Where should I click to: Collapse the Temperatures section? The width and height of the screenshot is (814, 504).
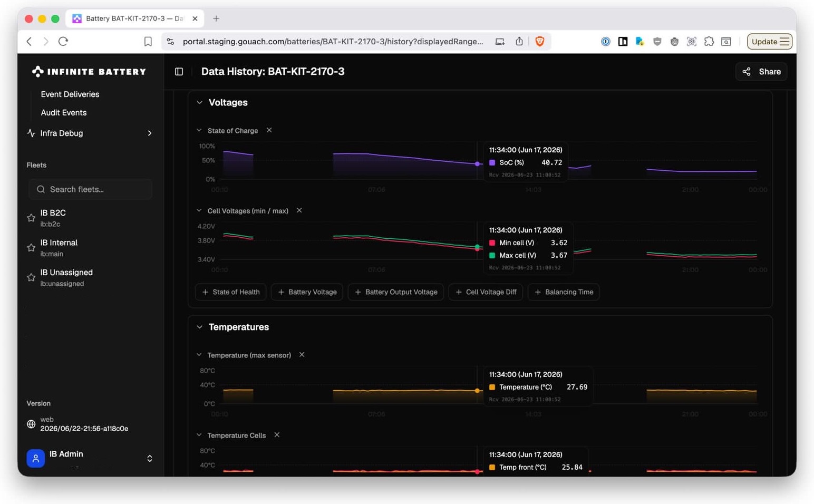(199, 327)
